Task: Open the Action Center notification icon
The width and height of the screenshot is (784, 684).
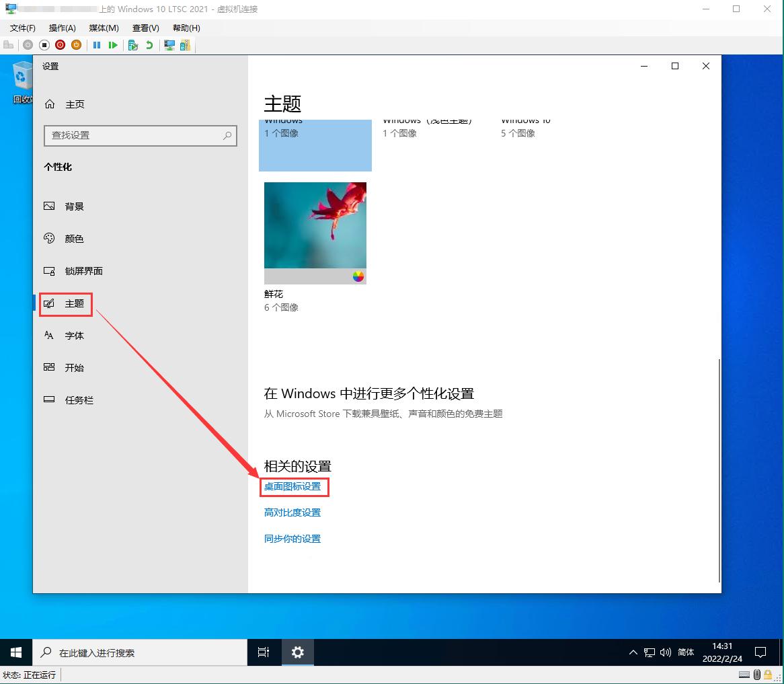Action: pyautogui.click(x=760, y=652)
